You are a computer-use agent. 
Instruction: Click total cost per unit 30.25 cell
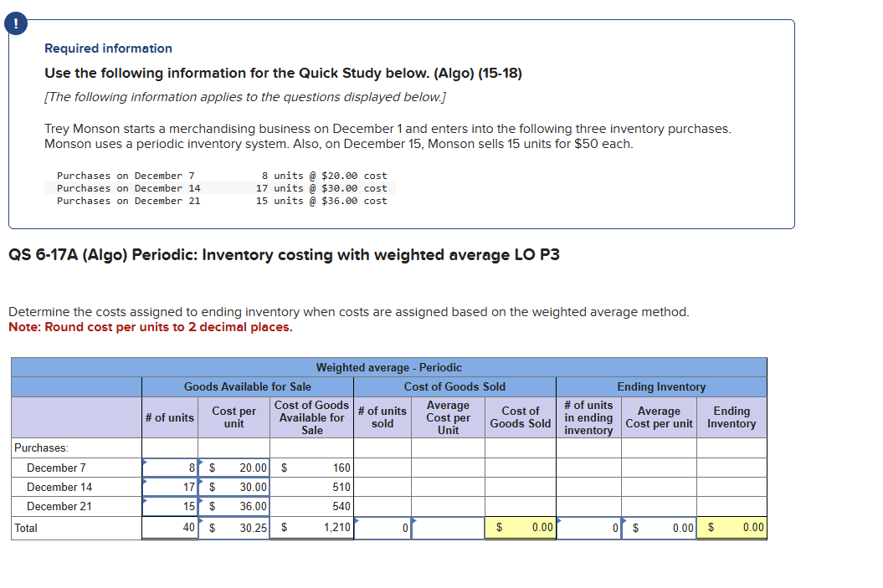pyautogui.click(x=234, y=528)
